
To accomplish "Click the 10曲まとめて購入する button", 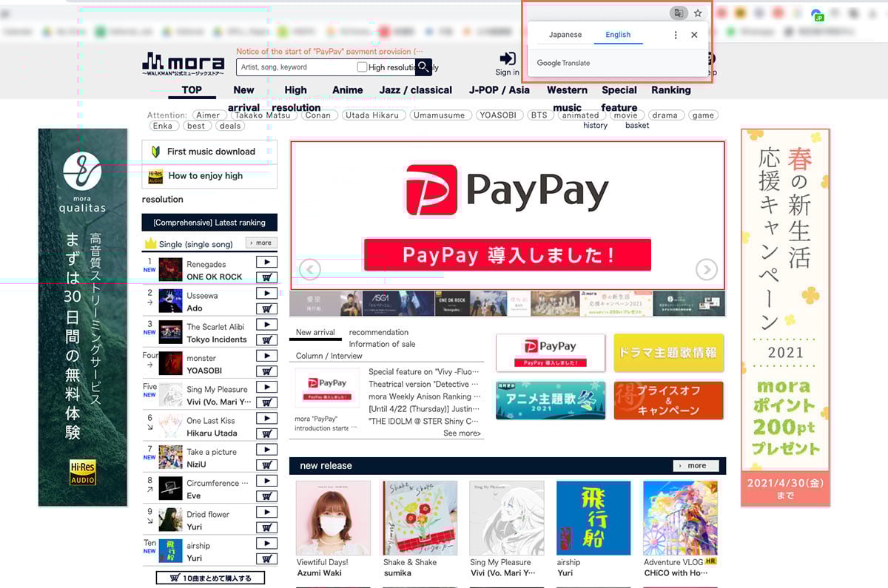I will 210,578.
